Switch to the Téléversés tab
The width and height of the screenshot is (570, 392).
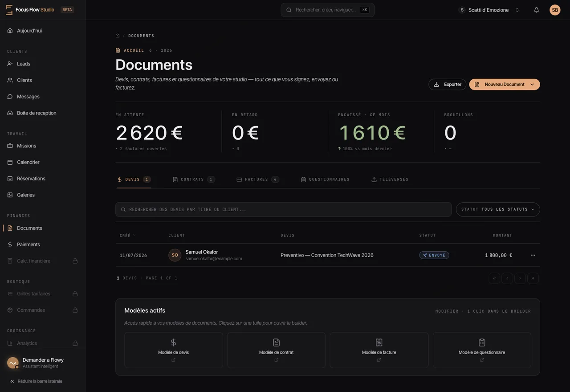390,180
